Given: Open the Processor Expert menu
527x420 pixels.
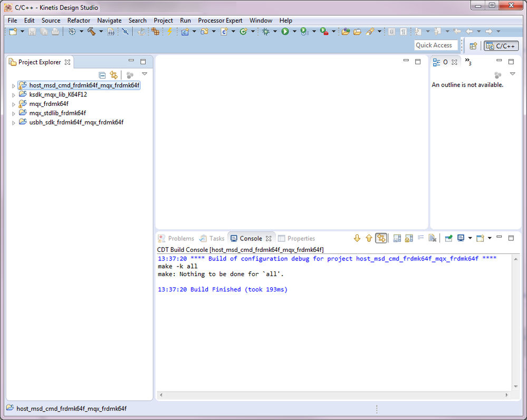Looking at the screenshot, I should click(x=220, y=21).
